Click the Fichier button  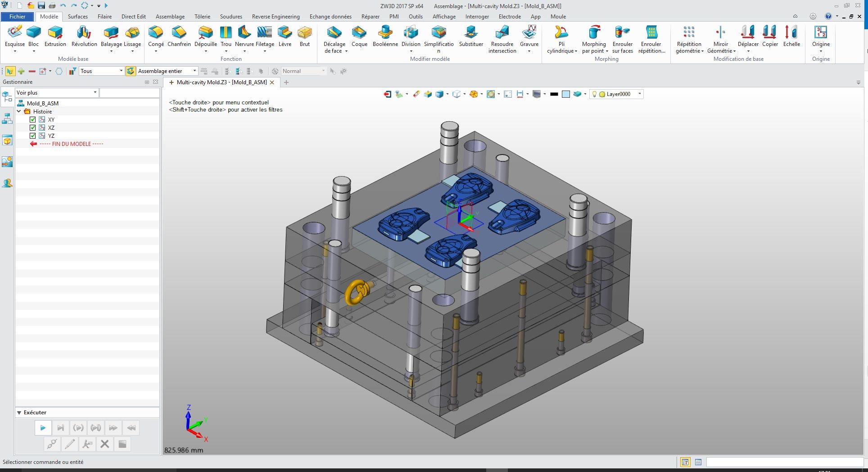pos(18,17)
